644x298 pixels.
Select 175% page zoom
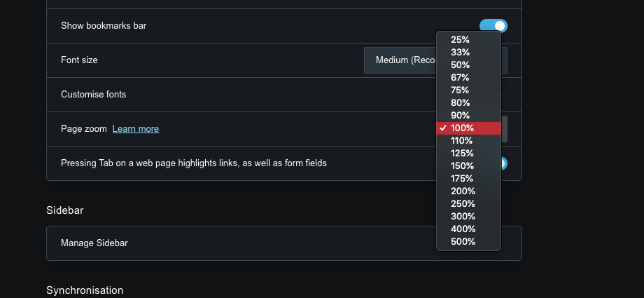coord(463,179)
